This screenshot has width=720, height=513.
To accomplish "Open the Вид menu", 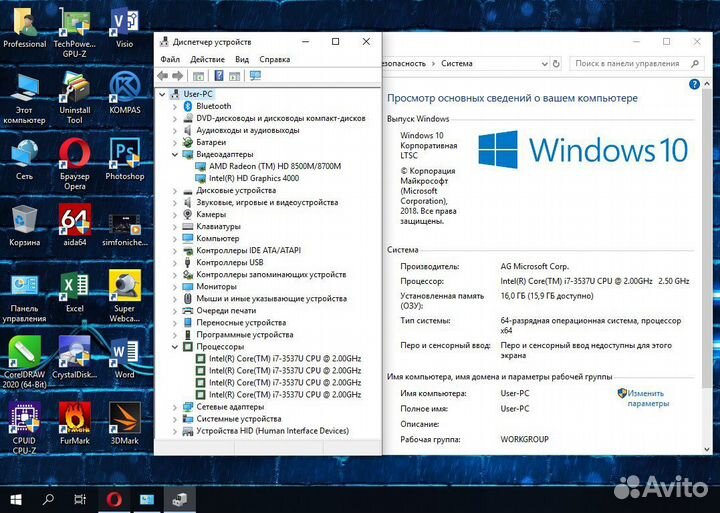I will [242, 59].
